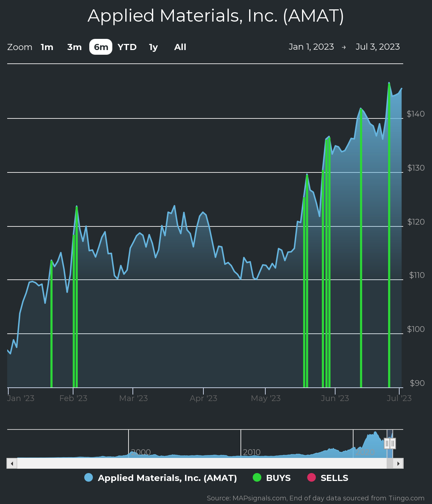Click the May '23 axis label
This screenshot has width=432, height=504.
click(x=266, y=398)
